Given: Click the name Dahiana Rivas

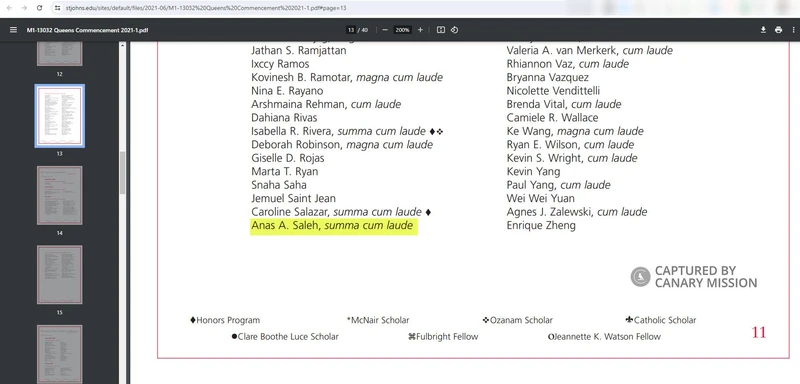Looking at the screenshot, I should pyautogui.click(x=284, y=118).
